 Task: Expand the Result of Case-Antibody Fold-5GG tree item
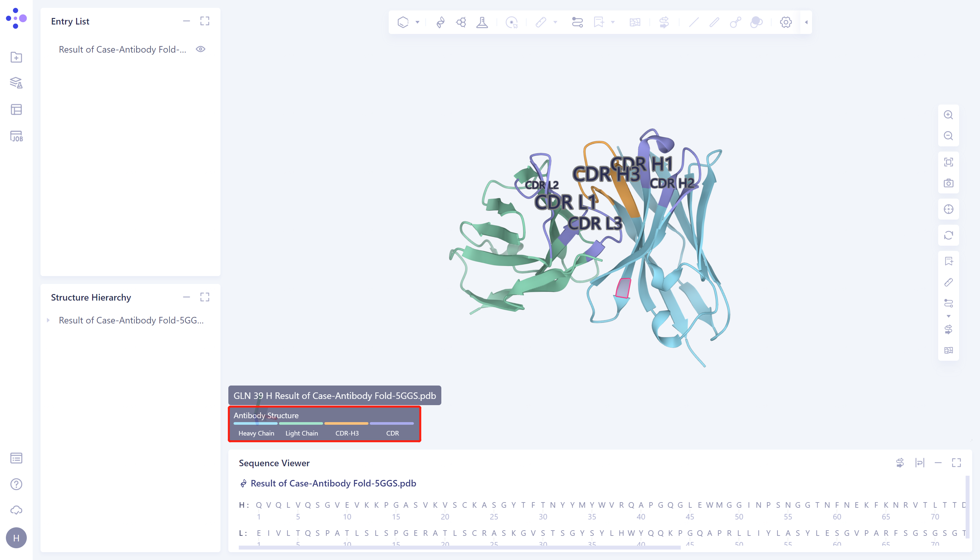(48, 320)
